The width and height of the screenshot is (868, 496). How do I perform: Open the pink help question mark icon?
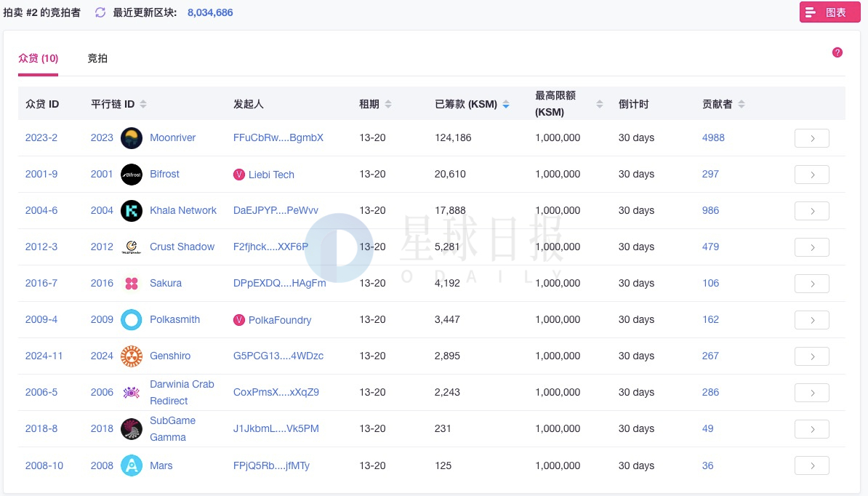pyautogui.click(x=837, y=52)
